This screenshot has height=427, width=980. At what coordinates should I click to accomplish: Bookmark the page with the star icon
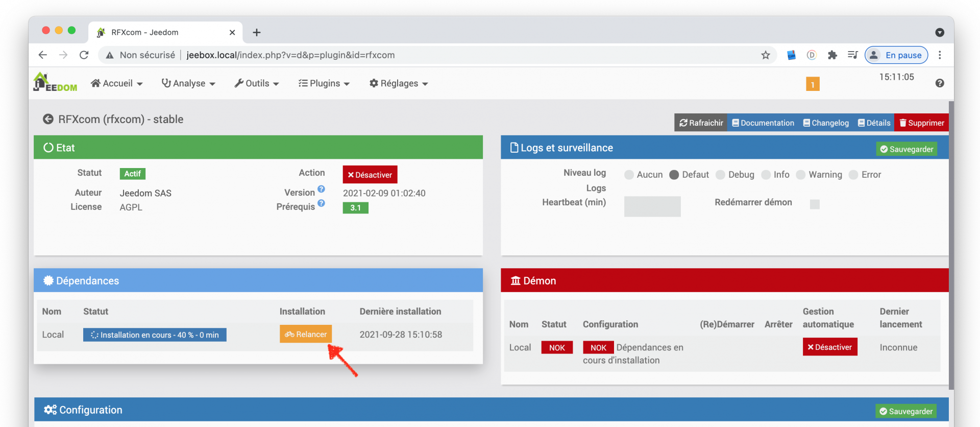pyautogui.click(x=765, y=55)
